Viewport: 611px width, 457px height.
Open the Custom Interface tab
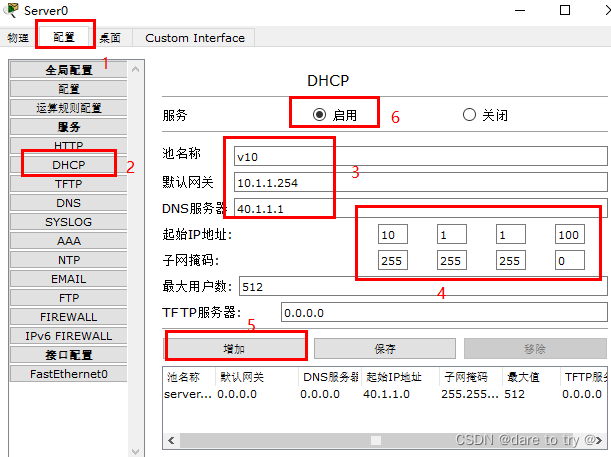pyautogui.click(x=194, y=38)
